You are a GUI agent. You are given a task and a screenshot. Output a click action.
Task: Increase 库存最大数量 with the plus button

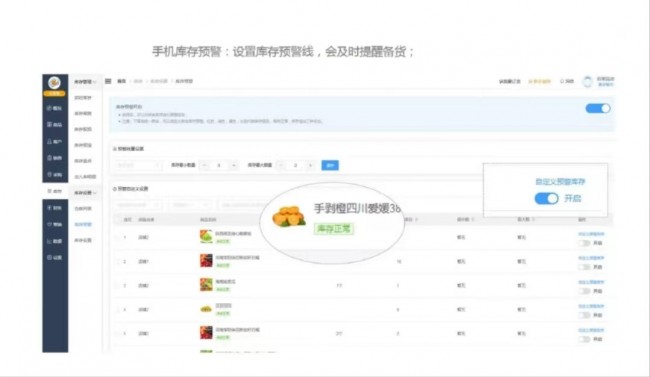[x=310, y=165]
